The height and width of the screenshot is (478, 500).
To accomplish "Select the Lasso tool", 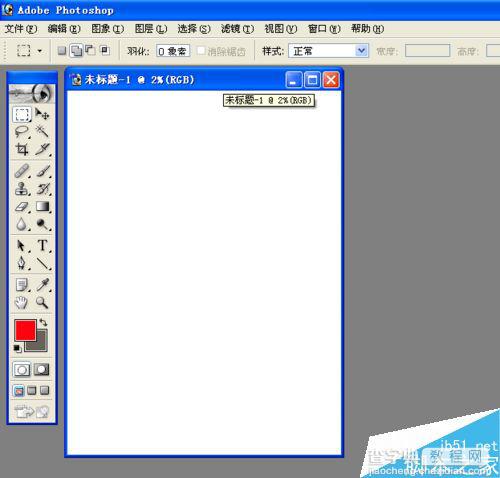I will point(22,132).
